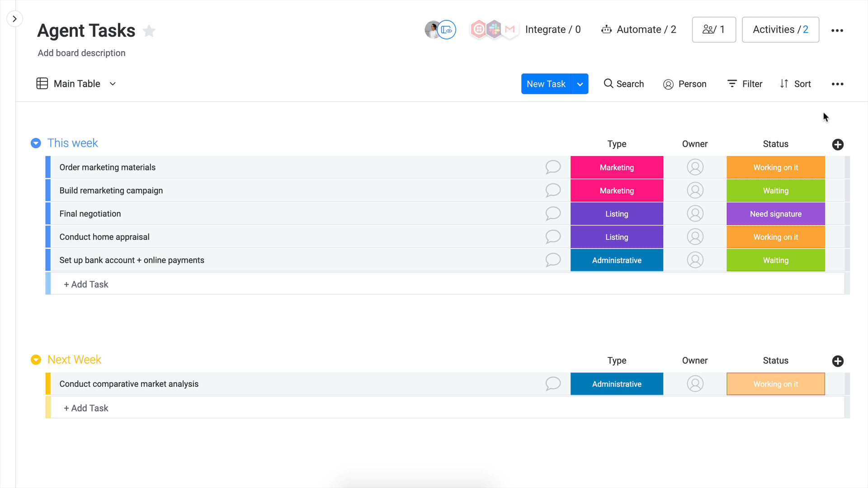Change Marketing type of Order marketing materials
This screenshot has height=488, width=868.
pyautogui.click(x=617, y=167)
